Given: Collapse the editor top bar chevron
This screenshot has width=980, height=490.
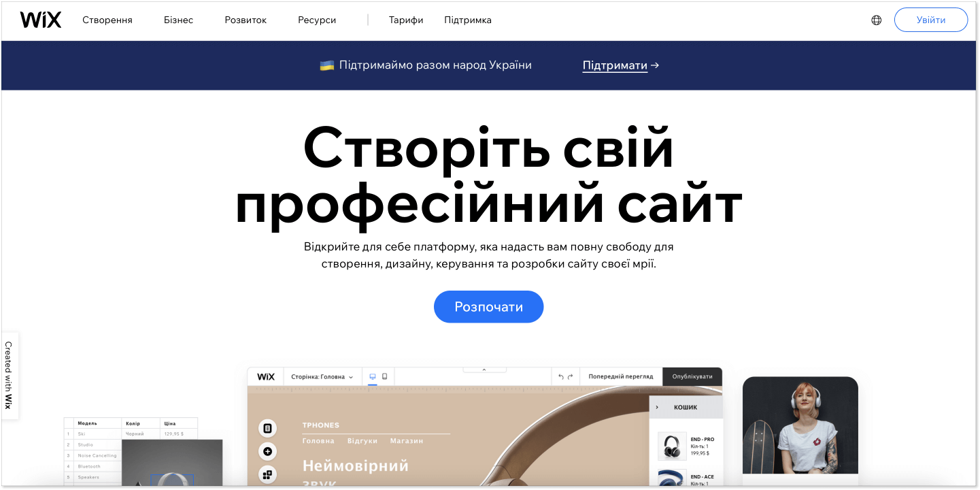Looking at the screenshot, I should [484, 370].
